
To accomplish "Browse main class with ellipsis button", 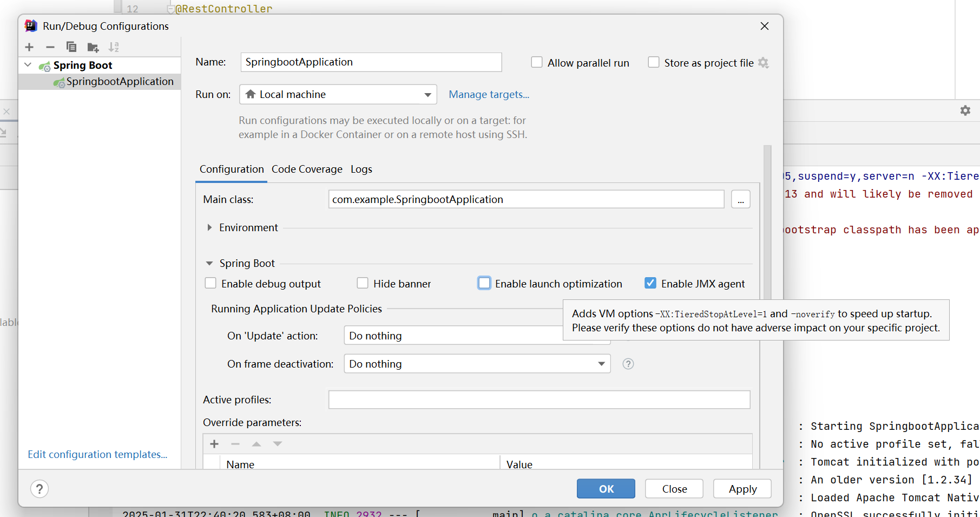I will tap(741, 199).
